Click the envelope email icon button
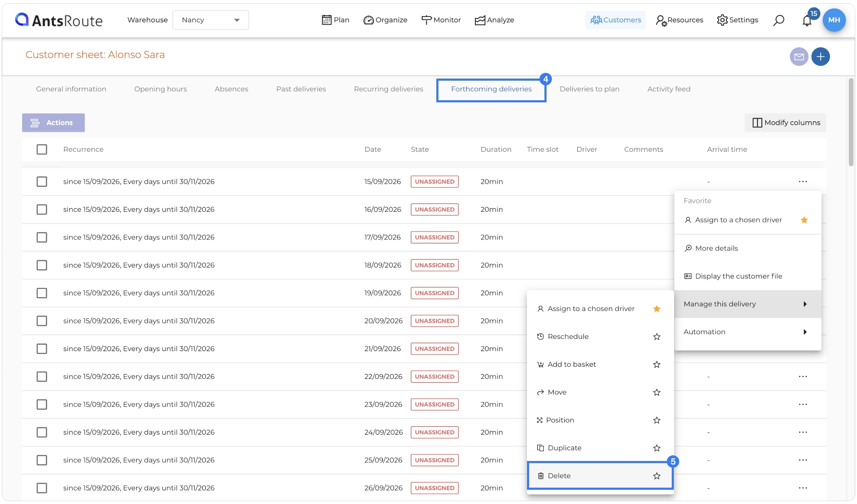Viewport: 857px width, 504px height. [799, 57]
